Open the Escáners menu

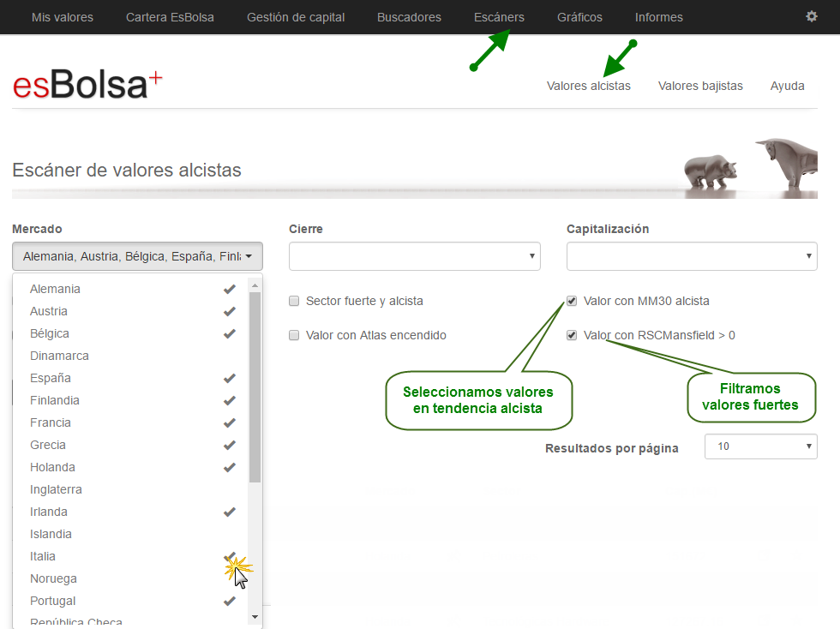coord(499,17)
